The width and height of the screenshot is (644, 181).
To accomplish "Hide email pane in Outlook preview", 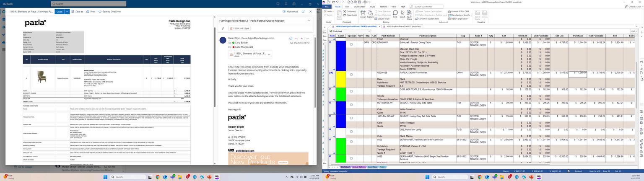I will (291, 12).
